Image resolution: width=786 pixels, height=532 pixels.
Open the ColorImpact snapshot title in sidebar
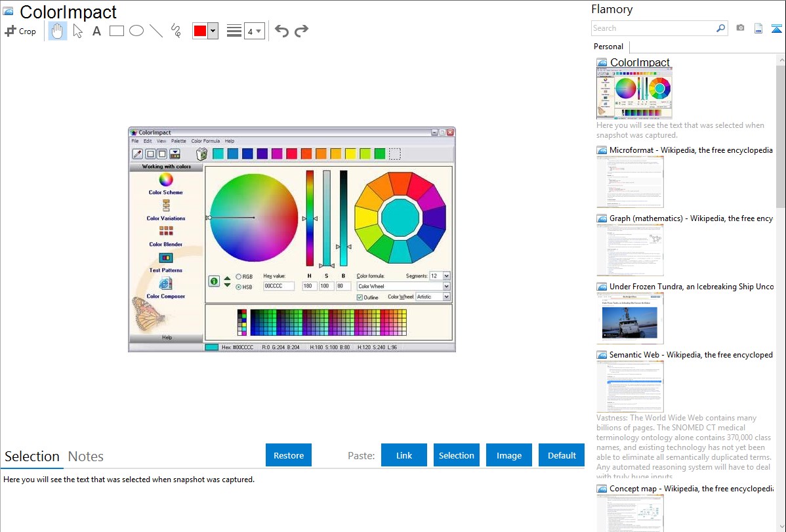[x=640, y=62]
